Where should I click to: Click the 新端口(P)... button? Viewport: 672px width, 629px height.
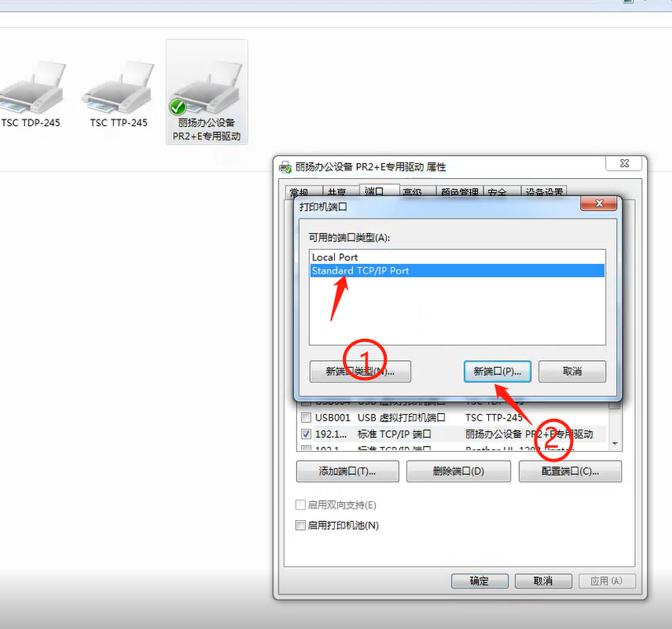(497, 372)
